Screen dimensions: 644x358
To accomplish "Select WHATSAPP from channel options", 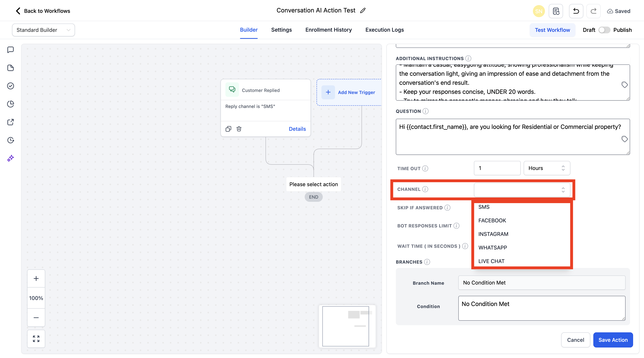I will pyautogui.click(x=492, y=248).
